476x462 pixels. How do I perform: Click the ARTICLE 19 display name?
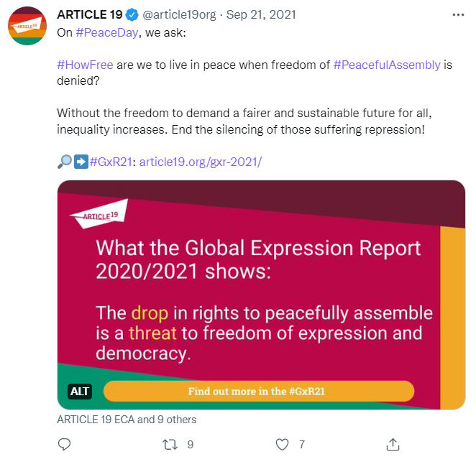[89, 15]
